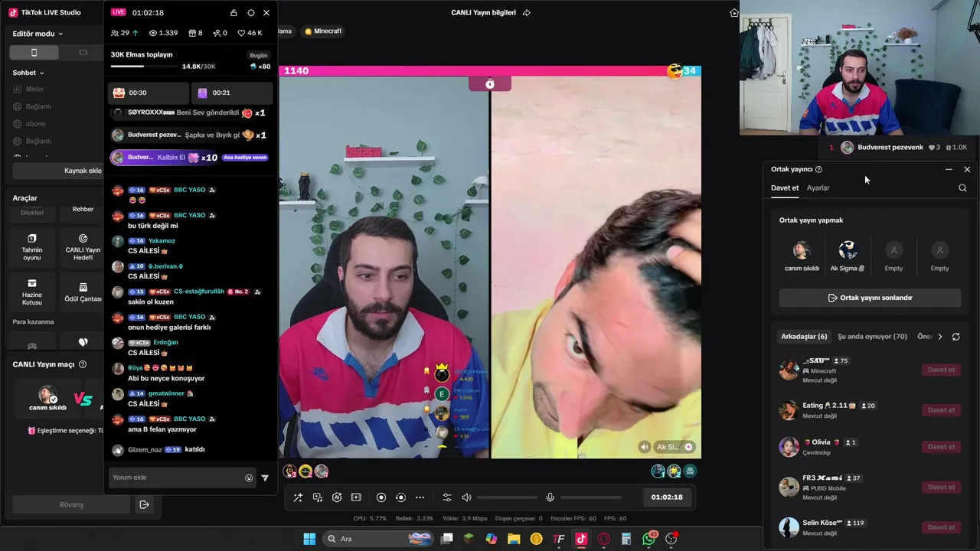Screen dimensions: 980x551
Task: Select the portrait phone layout mode
Action: click(34, 52)
